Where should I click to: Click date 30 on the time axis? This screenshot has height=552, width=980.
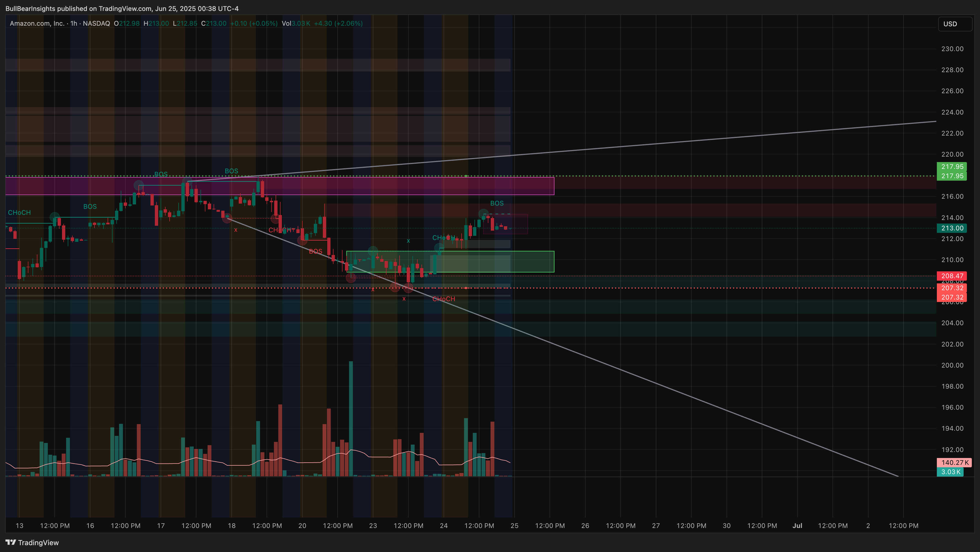727,526
